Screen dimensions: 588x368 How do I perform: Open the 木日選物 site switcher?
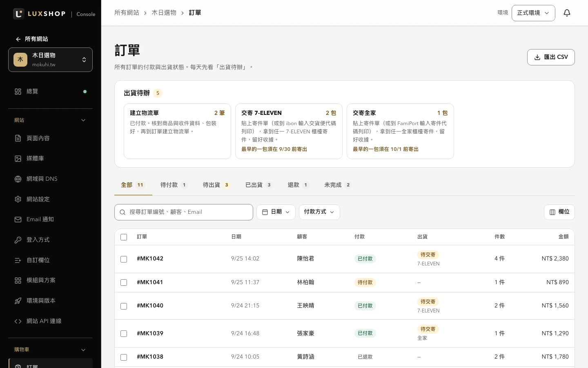pos(50,60)
